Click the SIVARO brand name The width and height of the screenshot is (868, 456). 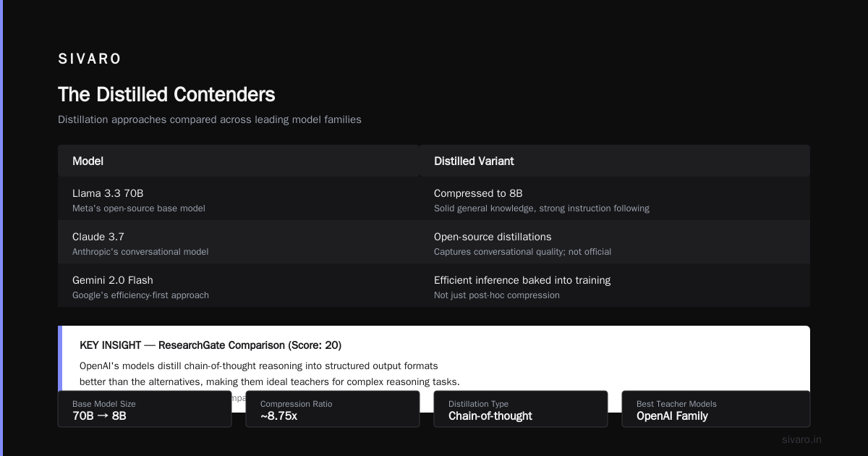90,59
